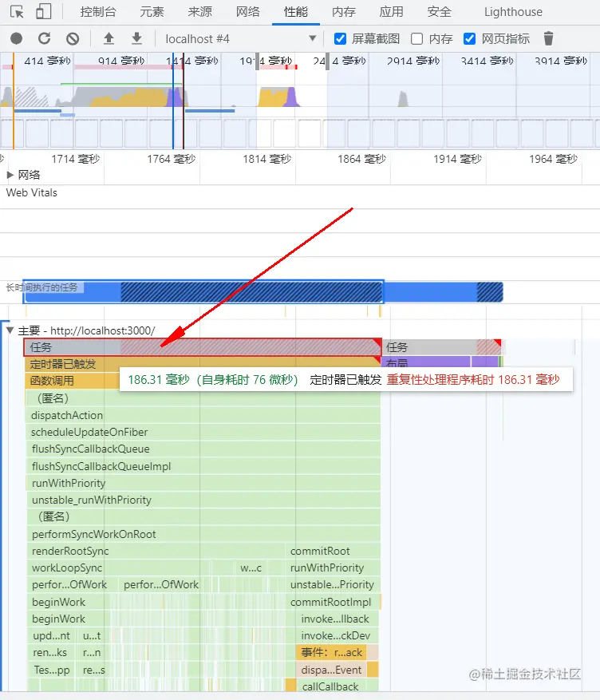Image resolution: width=600 pixels, height=700 pixels.
Task: Switch to the 内存 tab
Action: point(344,12)
